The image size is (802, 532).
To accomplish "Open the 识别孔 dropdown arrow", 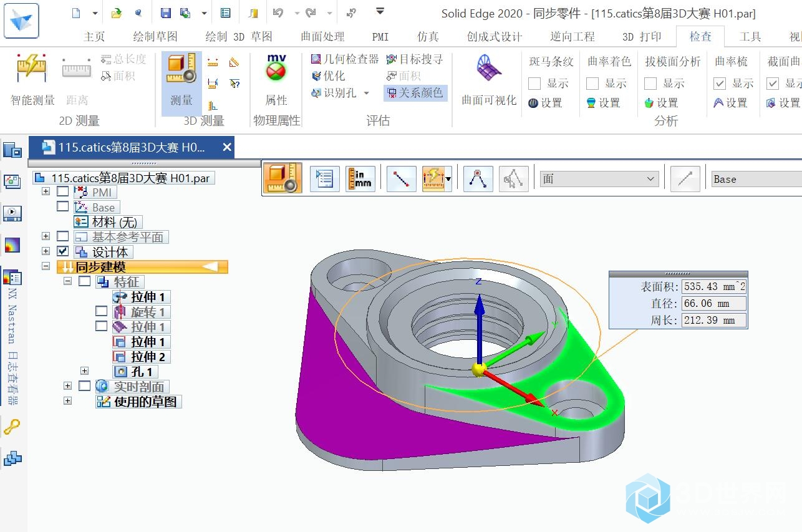I will point(367,93).
